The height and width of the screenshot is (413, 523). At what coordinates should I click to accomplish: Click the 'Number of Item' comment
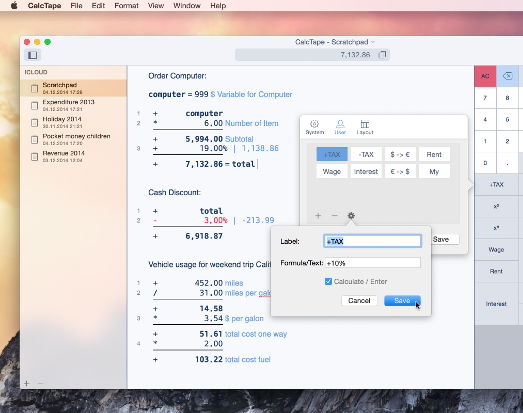click(x=251, y=123)
